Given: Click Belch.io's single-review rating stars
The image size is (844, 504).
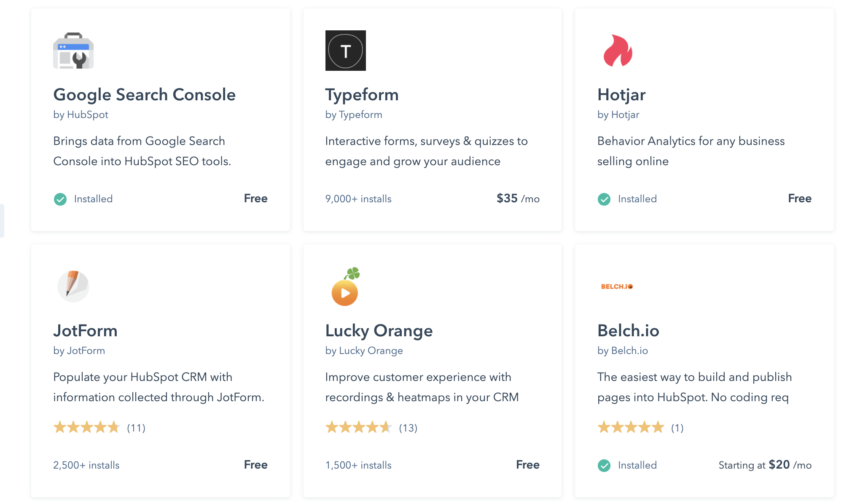Looking at the screenshot, I should pyautogui.click(x=630, y=427).
